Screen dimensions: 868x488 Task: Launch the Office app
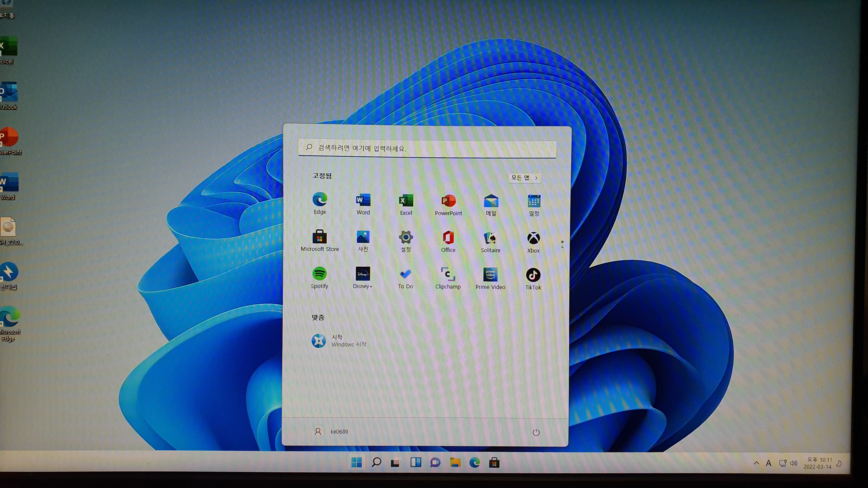pyautogui.click(x=448, y=241)
